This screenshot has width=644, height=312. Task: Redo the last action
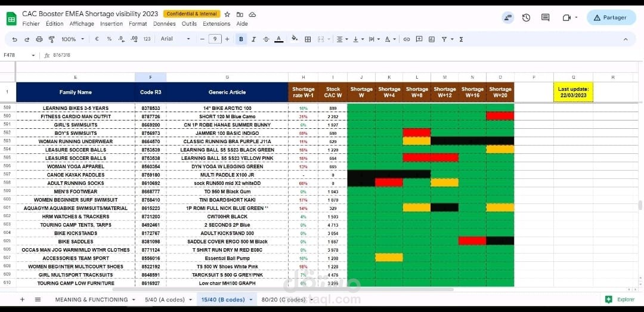[27, 39]
